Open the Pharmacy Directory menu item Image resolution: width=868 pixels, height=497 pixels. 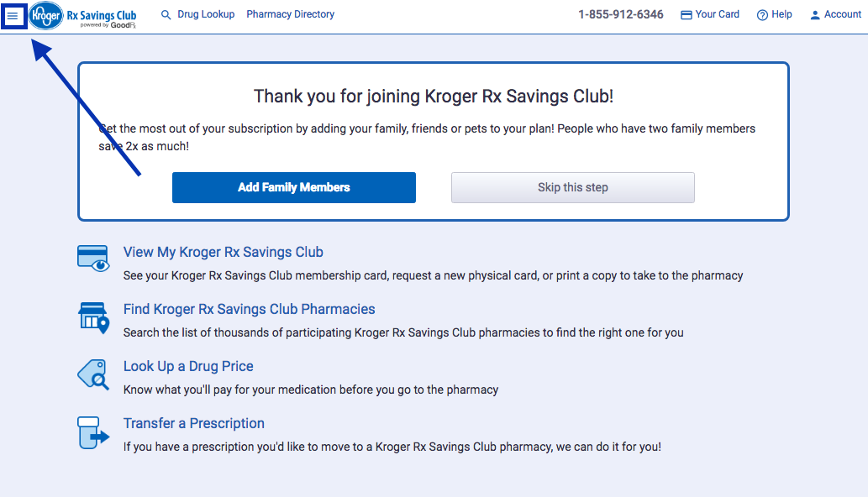[x=290, y=14]
